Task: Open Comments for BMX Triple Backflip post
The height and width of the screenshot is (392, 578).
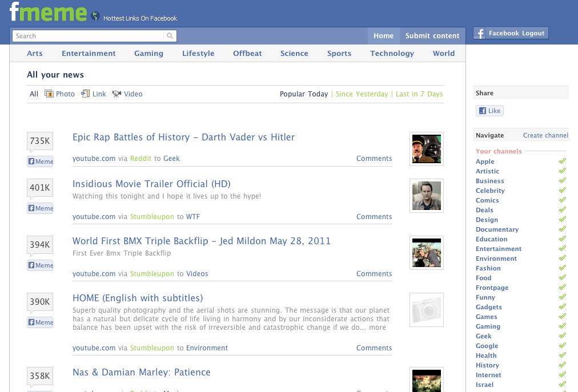Action: pyautogui.click(x=374, y=274)
